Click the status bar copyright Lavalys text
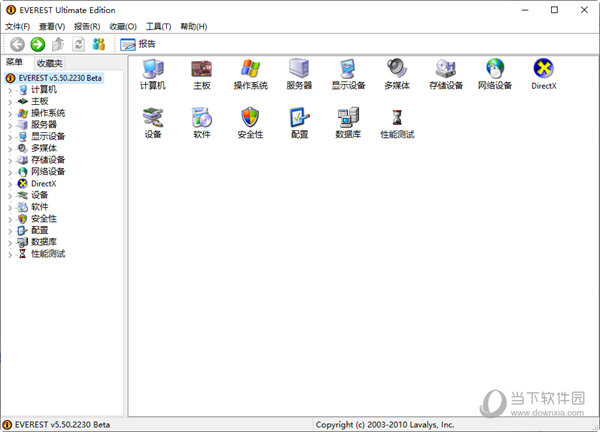The height and width of the screenshot is (432, 600). pos(385,425)
